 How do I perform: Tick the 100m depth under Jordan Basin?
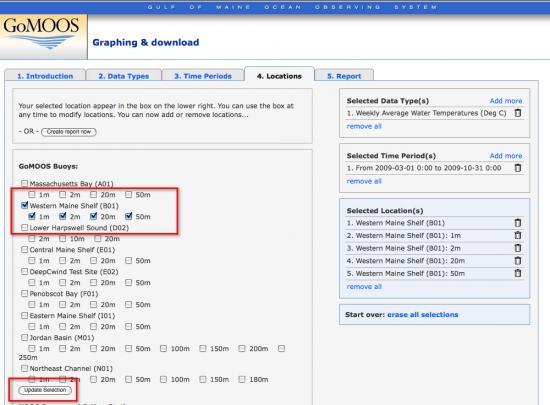click(x=163, y=349)
